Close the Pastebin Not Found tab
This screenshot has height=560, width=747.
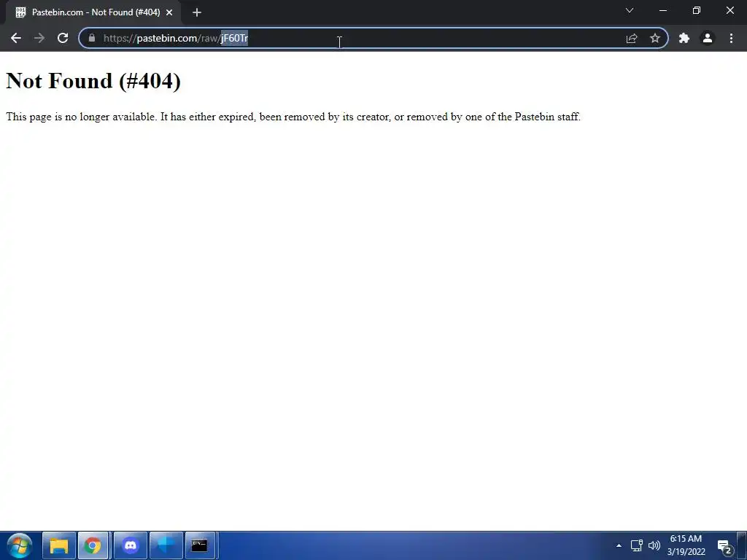[x=169, y=12]
